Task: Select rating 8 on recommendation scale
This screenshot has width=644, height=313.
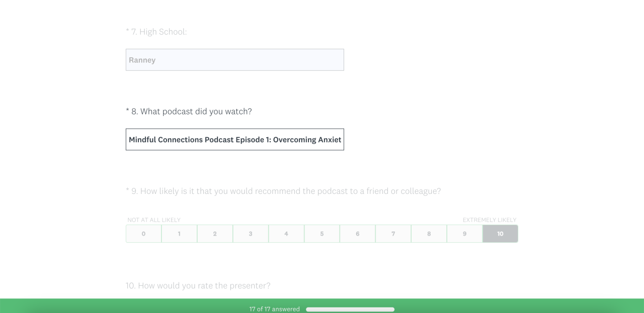Action: coord(429,234)
